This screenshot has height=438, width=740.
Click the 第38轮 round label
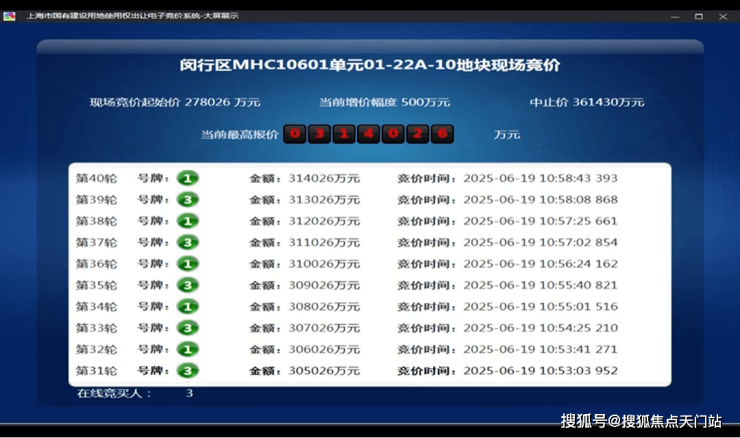tap(96, 221)
